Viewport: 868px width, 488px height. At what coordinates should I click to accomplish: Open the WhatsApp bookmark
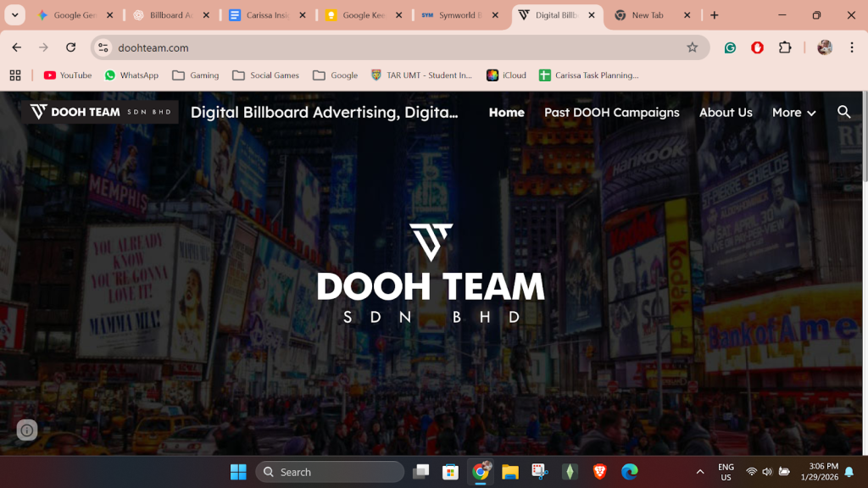point(131,75)
